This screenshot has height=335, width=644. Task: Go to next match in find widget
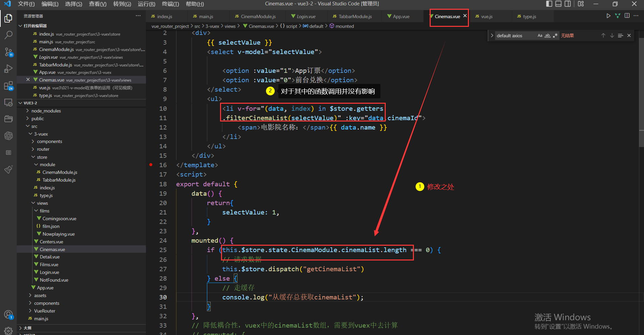click(612, 36)
